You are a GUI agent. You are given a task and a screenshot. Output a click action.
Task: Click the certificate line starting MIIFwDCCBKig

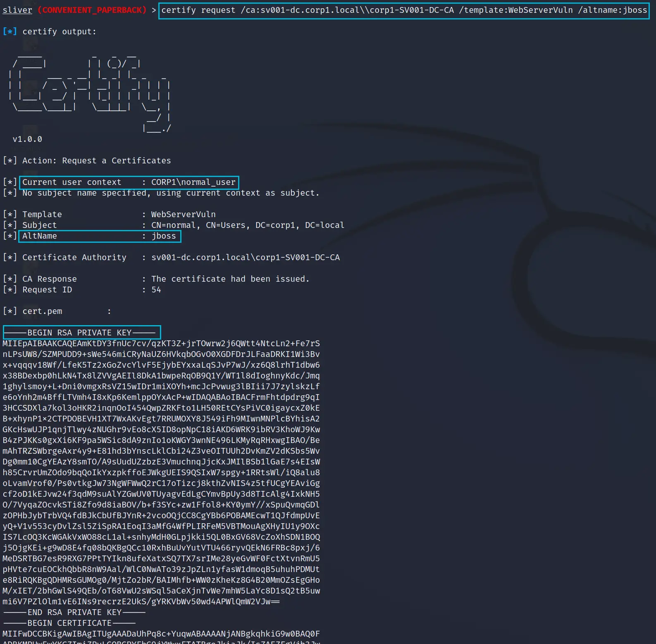(x=161, y=634)
